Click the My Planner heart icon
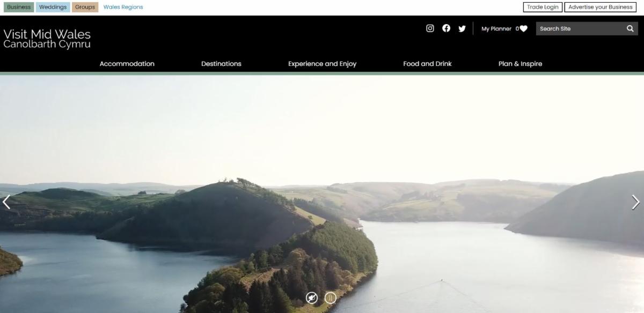Viewport: 644px width, 313px height. coord(523,29)
